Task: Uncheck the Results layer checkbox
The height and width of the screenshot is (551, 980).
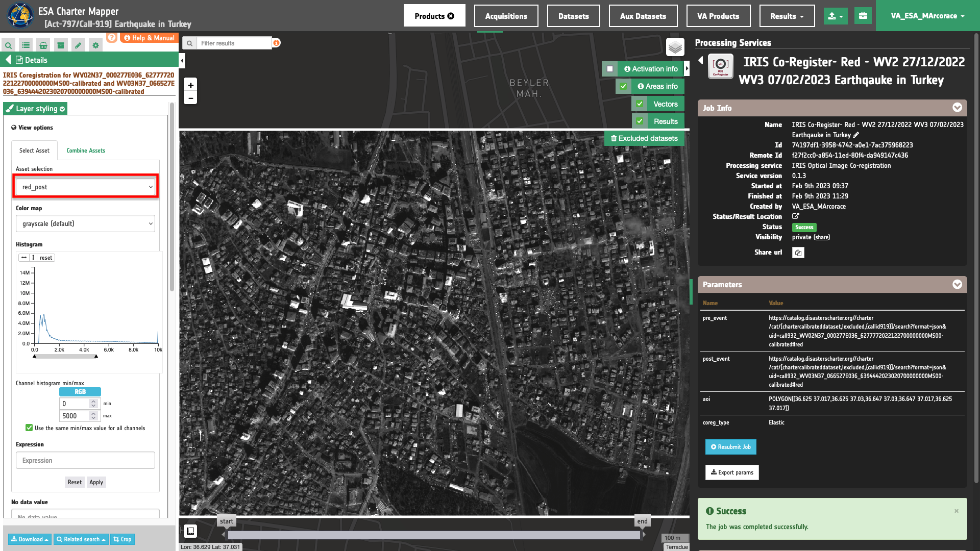Action: [x=640, y=121]
